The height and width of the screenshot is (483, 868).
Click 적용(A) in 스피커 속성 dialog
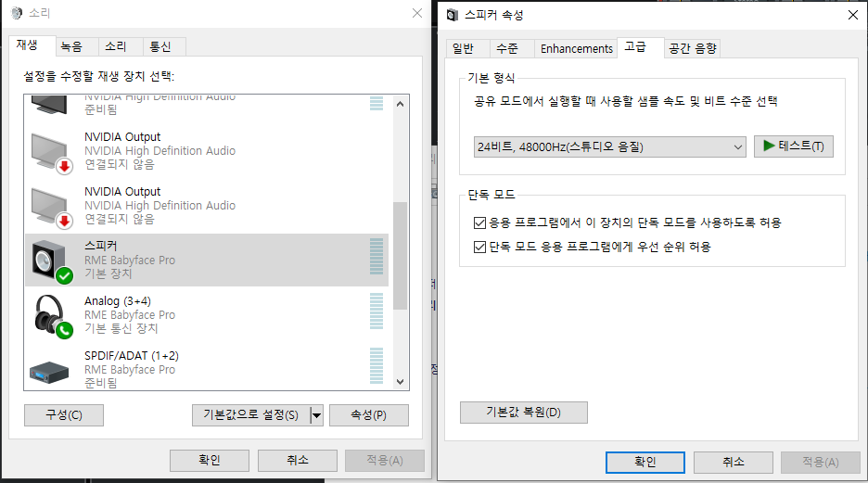pos(821,463)
